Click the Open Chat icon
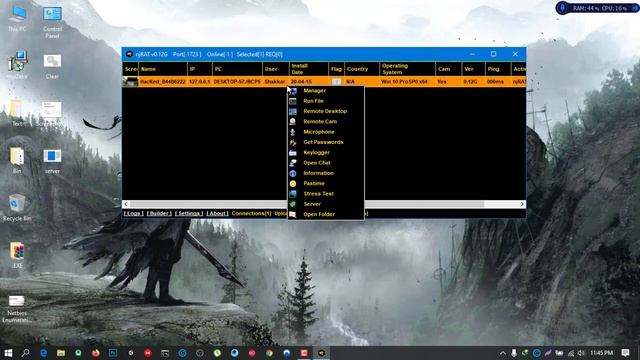Viewport: 640px width, 360px height. coord(293,163)
